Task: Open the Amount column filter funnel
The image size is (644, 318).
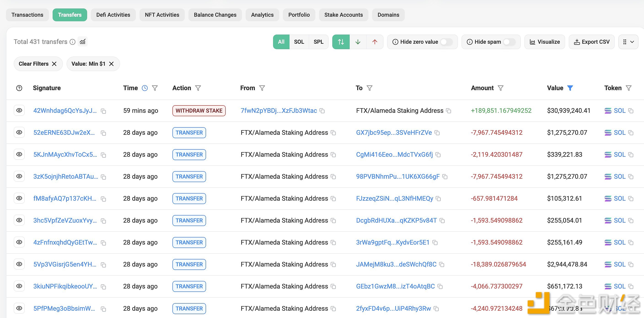Action: coord(501,88)
